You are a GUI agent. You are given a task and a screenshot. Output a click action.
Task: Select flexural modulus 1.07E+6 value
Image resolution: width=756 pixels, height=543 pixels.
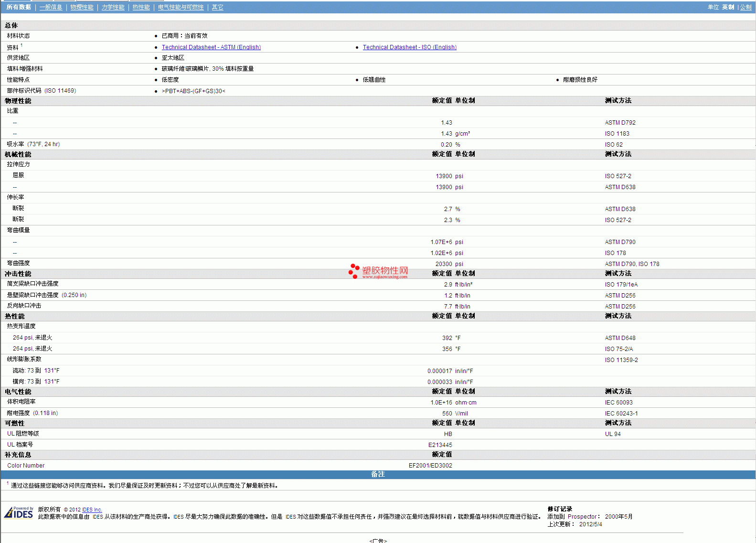coord(441,242)
